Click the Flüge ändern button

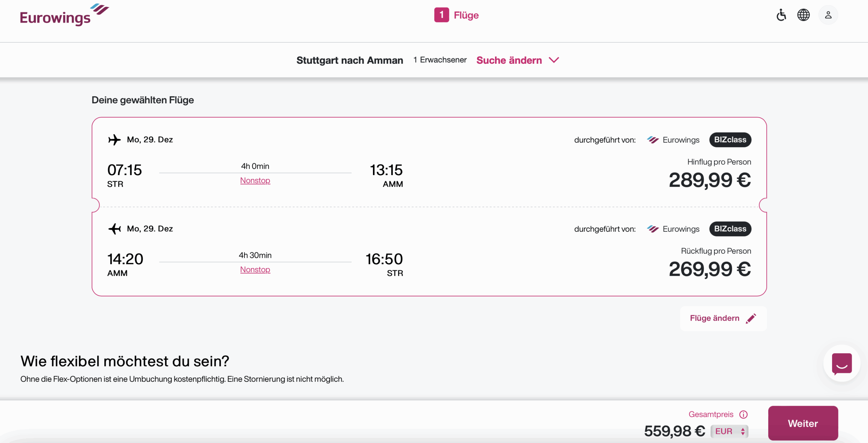[715, 318]
